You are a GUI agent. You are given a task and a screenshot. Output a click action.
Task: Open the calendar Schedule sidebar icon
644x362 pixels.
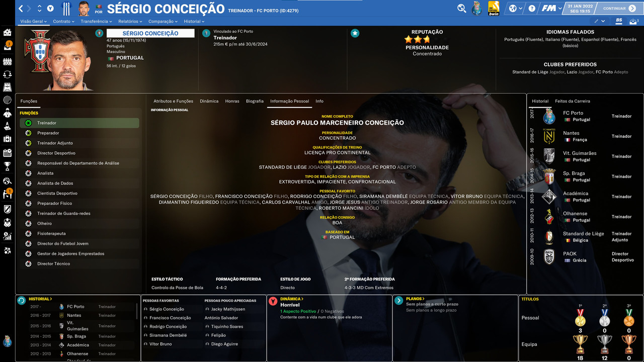7,152
